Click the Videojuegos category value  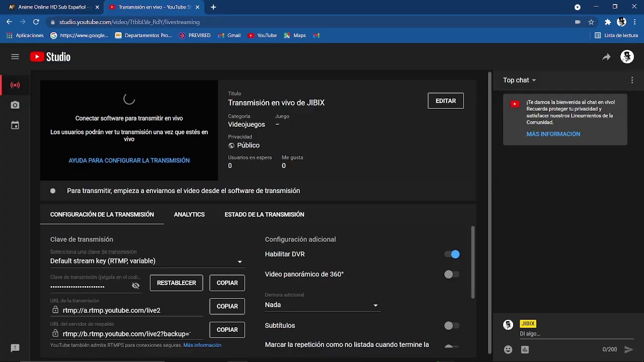[247, 124]
